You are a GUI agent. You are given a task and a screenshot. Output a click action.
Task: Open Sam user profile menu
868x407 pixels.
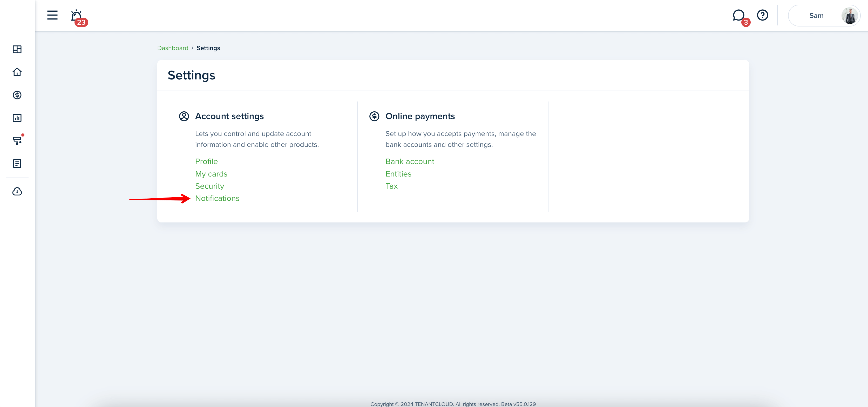(824, 16)
